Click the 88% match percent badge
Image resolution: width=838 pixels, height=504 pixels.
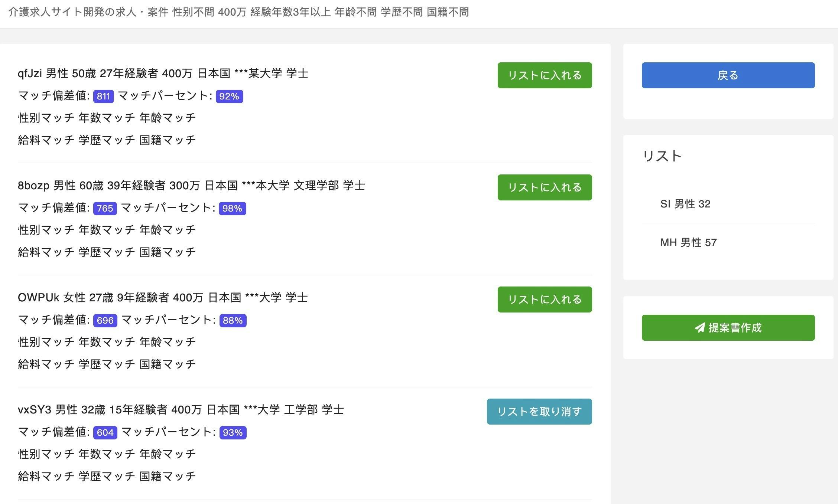[x=233, y=321]
